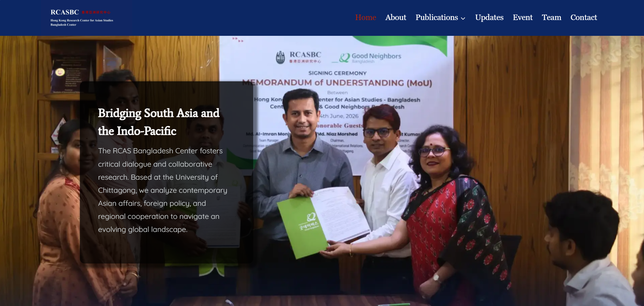
Task: Click the 'MEMORANDUM of UNDERSTANDING' banner title
Action: [337, 83]
